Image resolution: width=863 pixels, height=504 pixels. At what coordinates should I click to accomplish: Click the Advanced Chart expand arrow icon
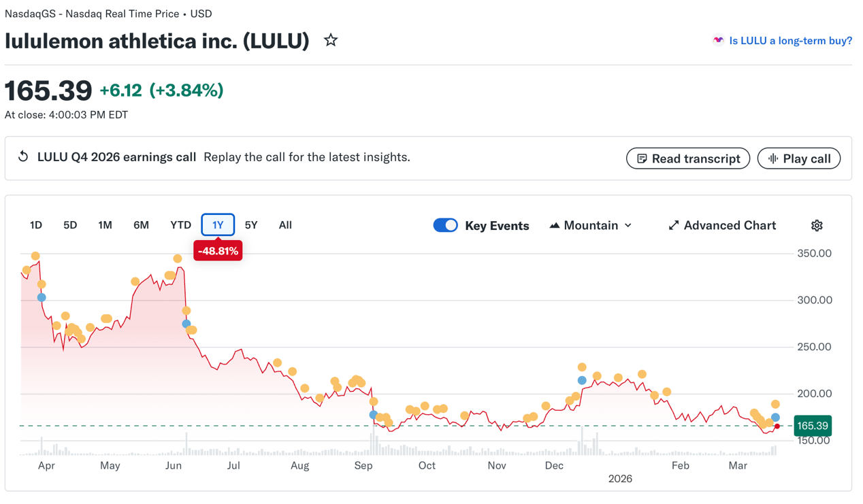point(673,224)
